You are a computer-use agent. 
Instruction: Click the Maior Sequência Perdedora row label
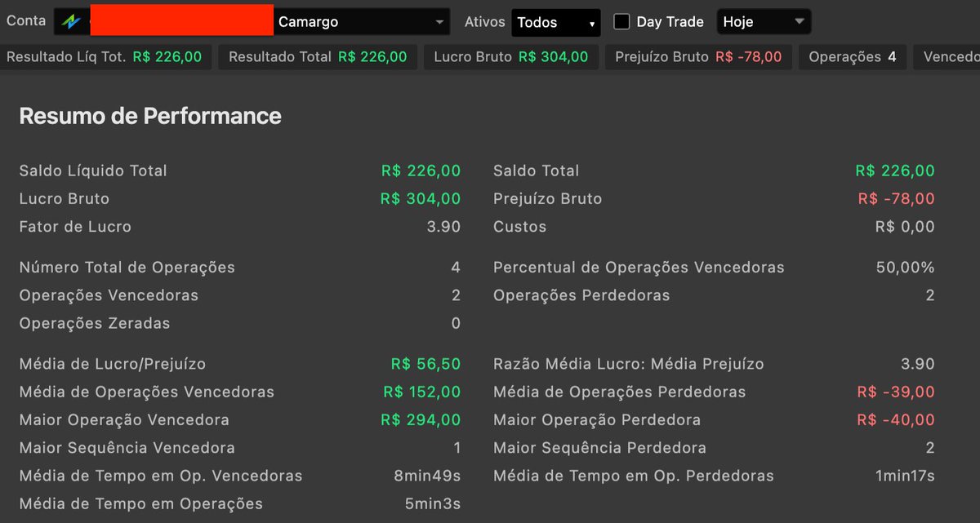click(x=600, y=448)
